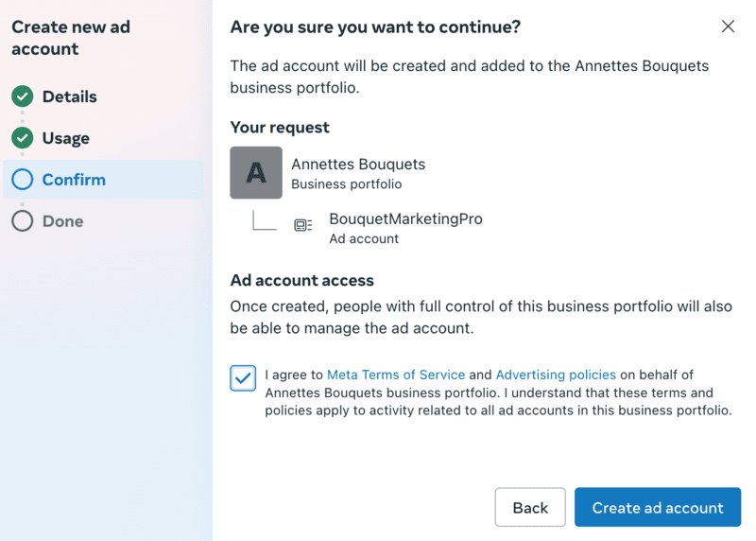Viewport: 756px width, 541px height.
Task: Go to the Details step
Action: point(69,96)
